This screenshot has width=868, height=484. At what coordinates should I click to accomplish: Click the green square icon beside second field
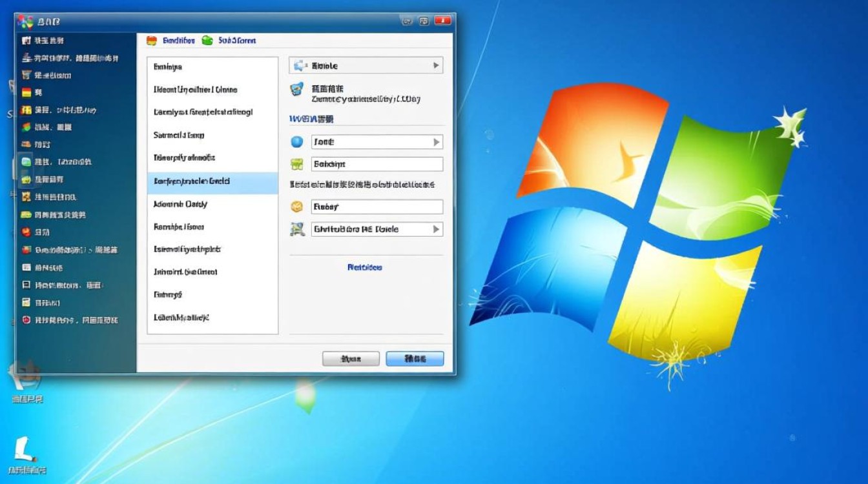(297, 164)
